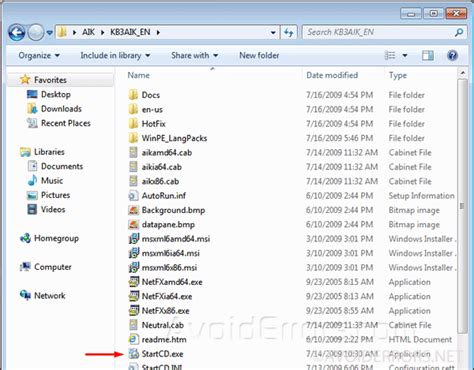The width and height of the screenshot is (474, 370).
Task: Select the aikx86.cab file icon
Action: (133, 181)
